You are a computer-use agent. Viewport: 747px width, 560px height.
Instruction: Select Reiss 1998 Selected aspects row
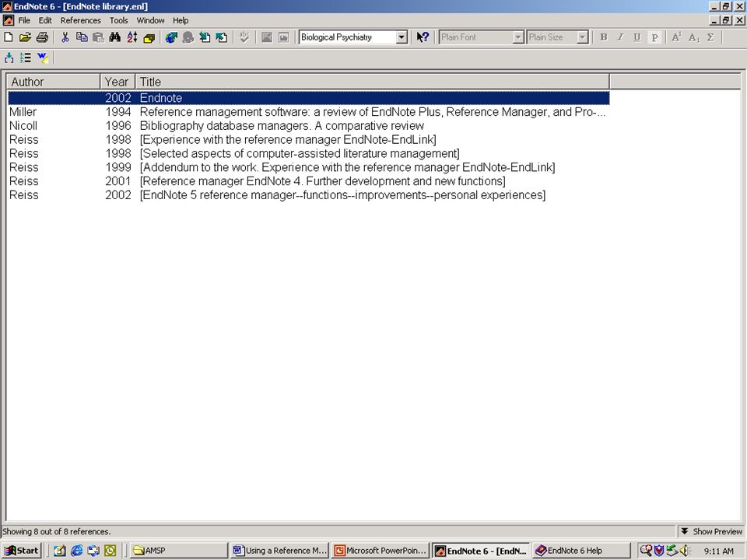coord(309,153)
